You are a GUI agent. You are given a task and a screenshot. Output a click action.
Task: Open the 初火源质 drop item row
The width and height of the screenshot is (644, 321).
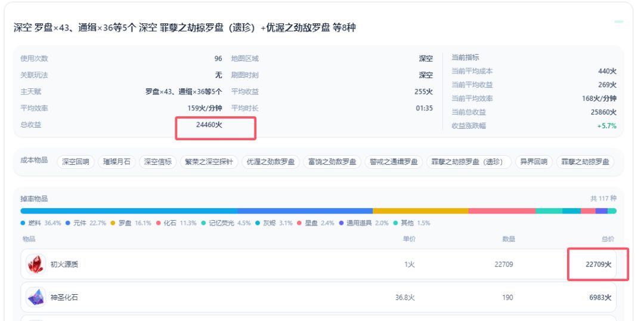pyautogui.click(x=318, y=264)
